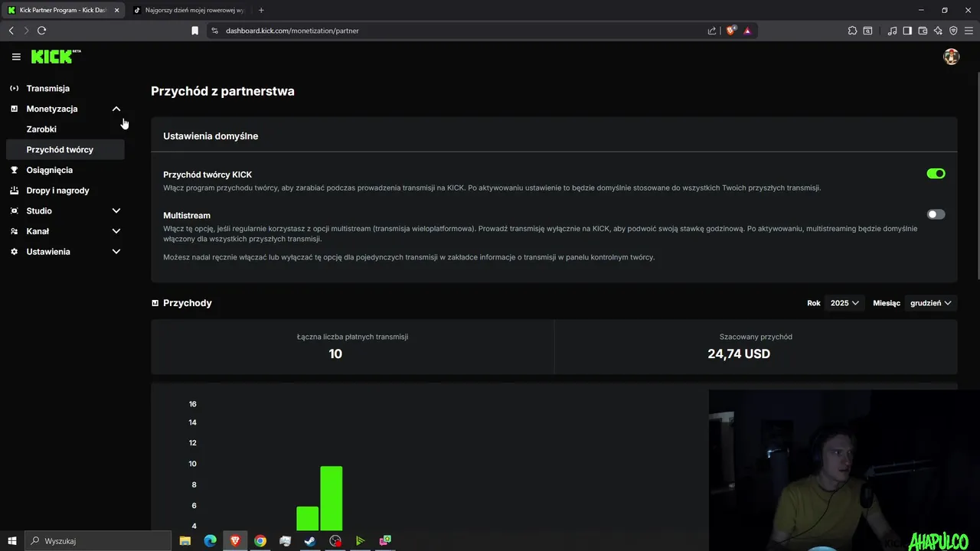Collapse the Monetyzacja section
The image size is (980, 551).
(116, 109)
